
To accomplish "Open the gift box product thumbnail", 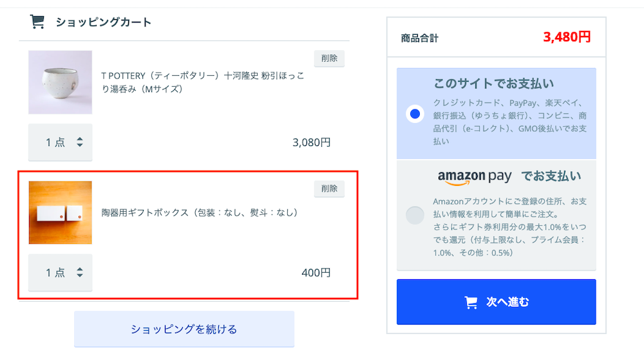I will (x=61, y=212).
